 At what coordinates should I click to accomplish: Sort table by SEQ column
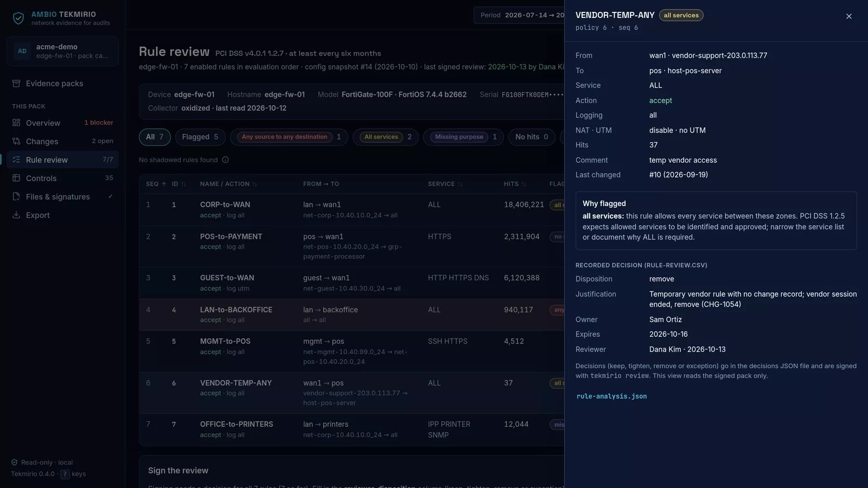point(156,184)
